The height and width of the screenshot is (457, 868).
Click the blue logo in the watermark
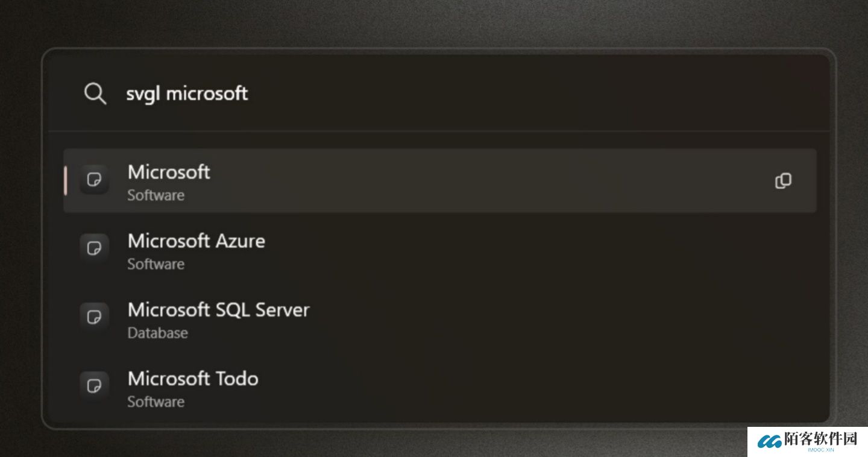[x=769, y=442]
